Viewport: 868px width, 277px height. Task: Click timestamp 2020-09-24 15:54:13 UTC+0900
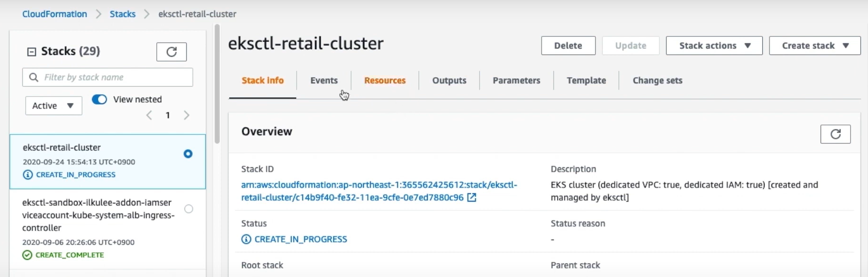click(79, 162)
